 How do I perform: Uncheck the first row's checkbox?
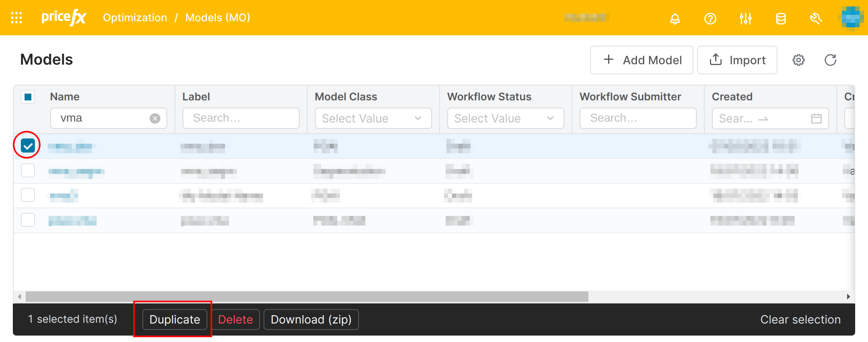point(28,146)
